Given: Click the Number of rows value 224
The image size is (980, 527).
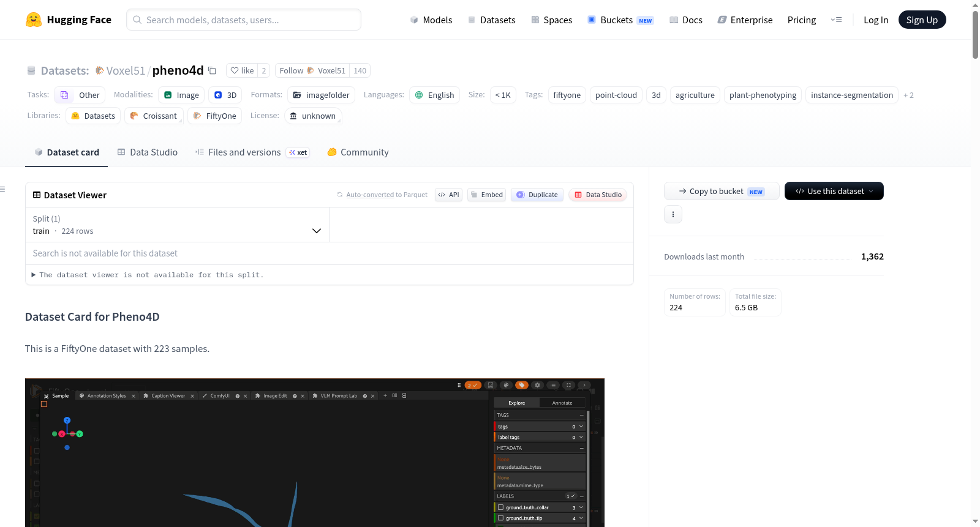Looking at the screenshot, I should click(x=676, y=308).
